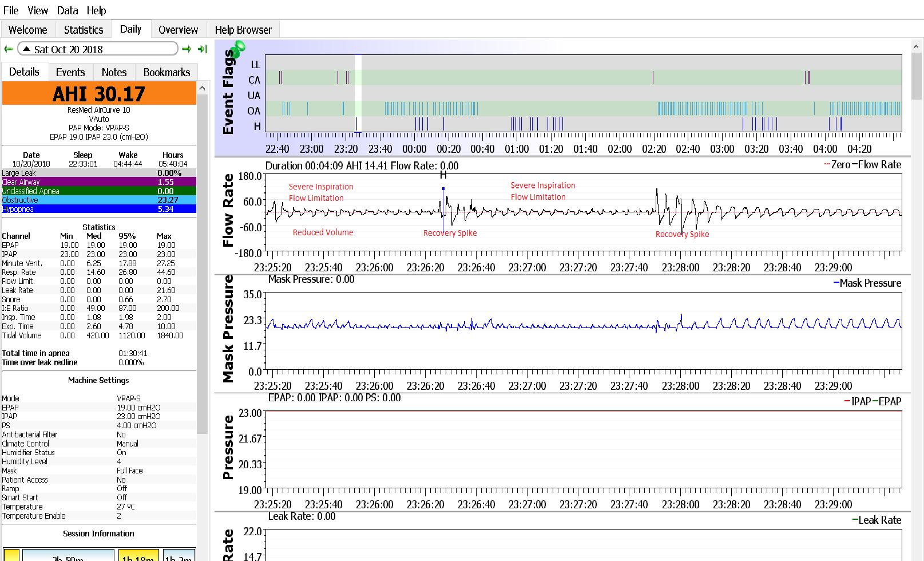This screenshot has height=561, width=924.
Task: Select the 1h 2m session bar
Action: coord(179,555)
